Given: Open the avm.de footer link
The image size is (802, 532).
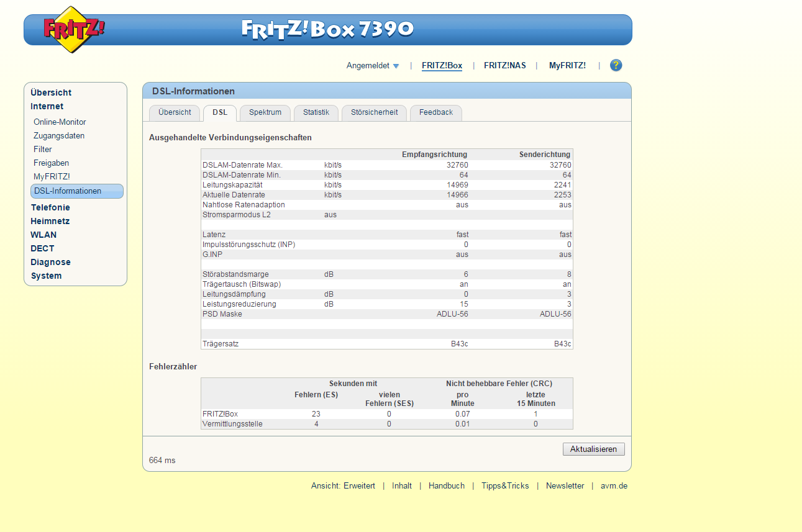Looking at the screenshot, I should 614,486.
